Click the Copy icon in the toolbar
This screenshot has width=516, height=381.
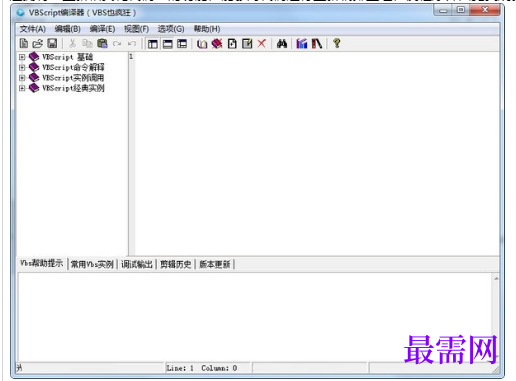point(87,44)
